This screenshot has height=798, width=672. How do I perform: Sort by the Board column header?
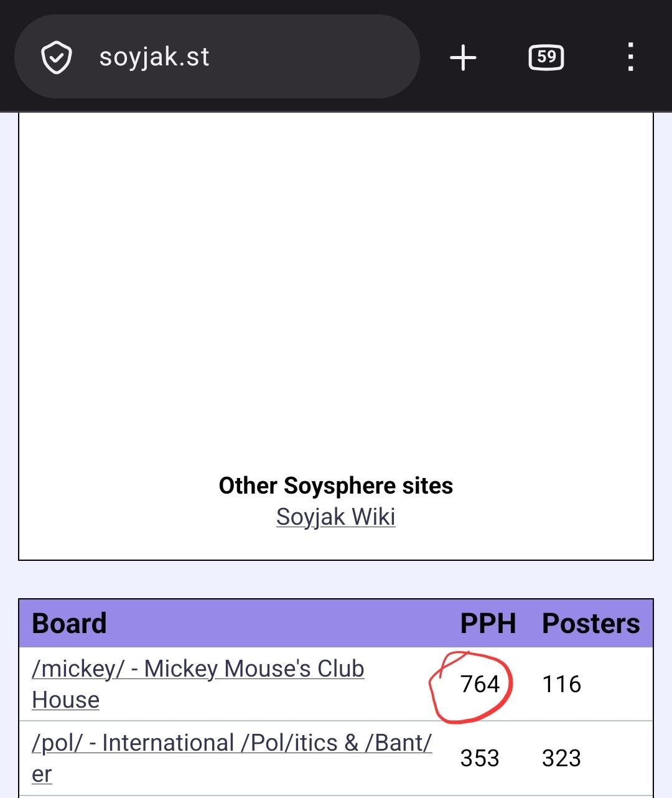click(69, 624)
